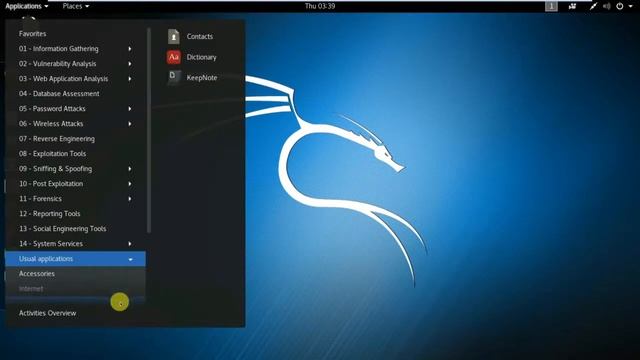Click the clock showing Thu 03:39

320,6
